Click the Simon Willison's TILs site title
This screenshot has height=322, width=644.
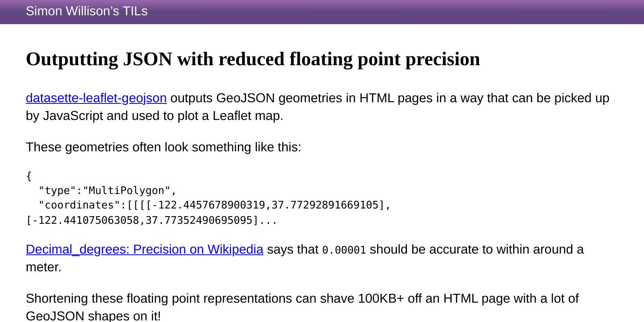pos(87,11)
